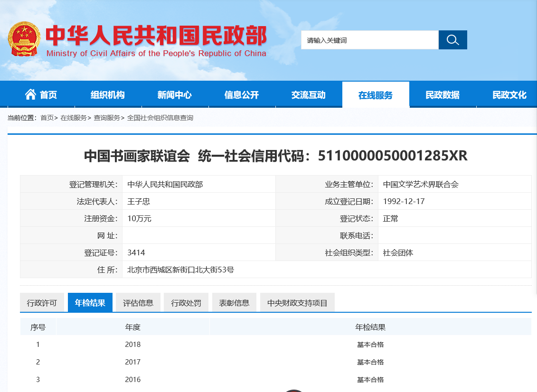Click 基本合格 result in 2016 row
Viewport: 537px width, 392px height.
coord(370,379)
